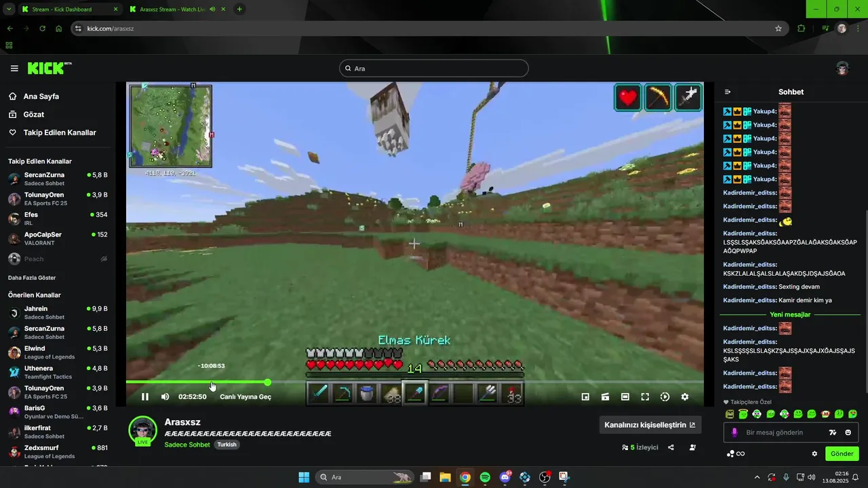Share the Arasxsz stream
868x488 pixels.
tap(671, 447)
